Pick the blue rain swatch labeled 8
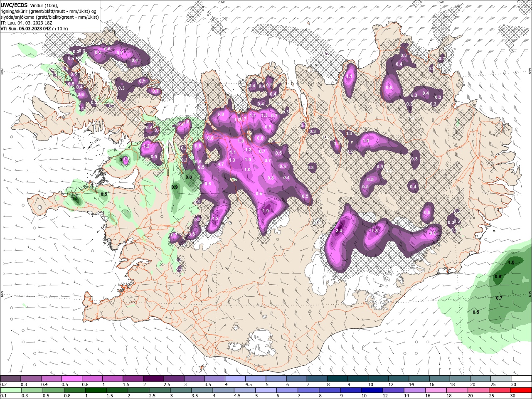The height and width of the screenshot is (399, 532). point(330,390)
